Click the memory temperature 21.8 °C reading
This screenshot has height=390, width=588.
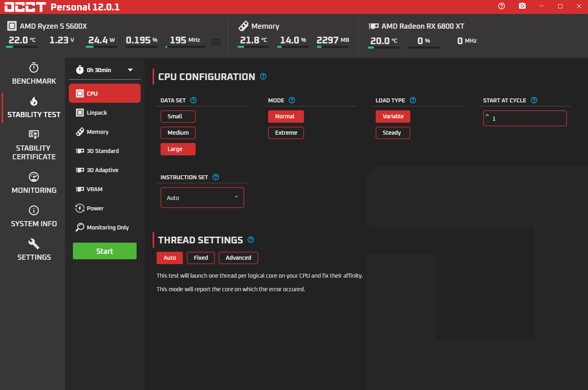click(x=253, y=40)
